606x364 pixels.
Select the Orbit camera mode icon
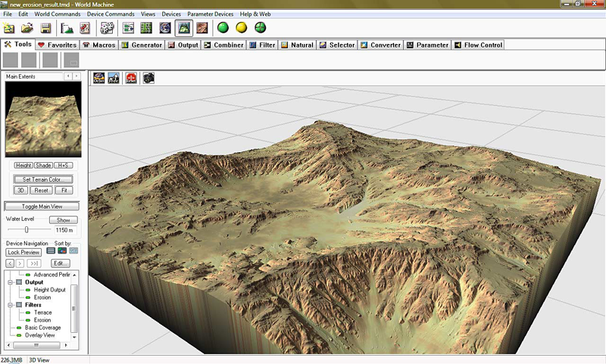(99, 78)
